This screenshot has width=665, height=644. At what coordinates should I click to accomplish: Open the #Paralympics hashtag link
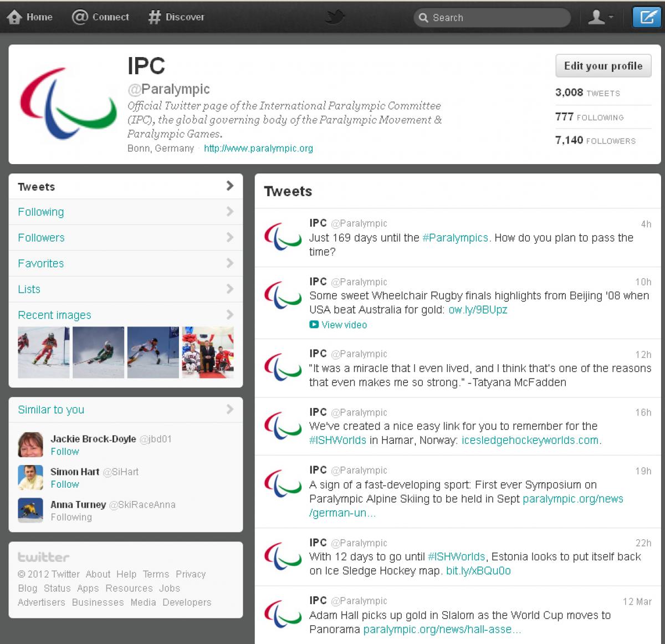[x=455, y=238]
